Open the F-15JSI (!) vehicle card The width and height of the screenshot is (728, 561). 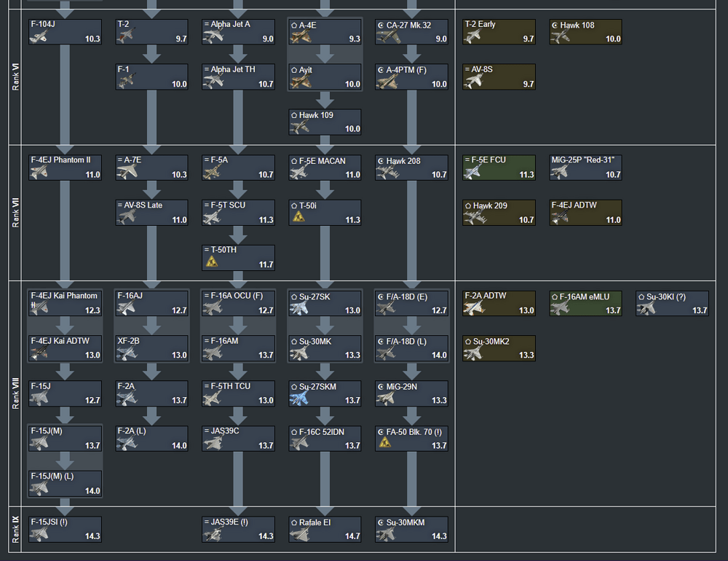(65, 530)
